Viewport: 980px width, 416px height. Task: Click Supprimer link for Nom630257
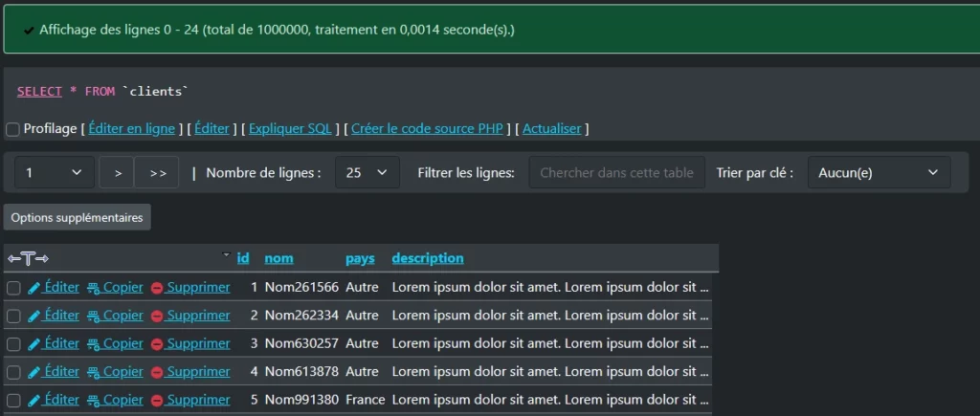[199, 343]
